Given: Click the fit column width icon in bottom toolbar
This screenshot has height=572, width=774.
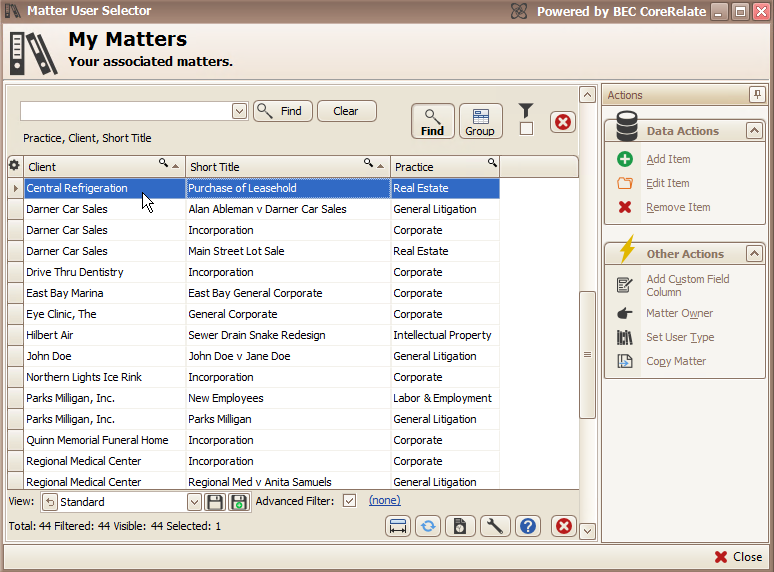Looking at the screenshot, I should coord(398,526).
